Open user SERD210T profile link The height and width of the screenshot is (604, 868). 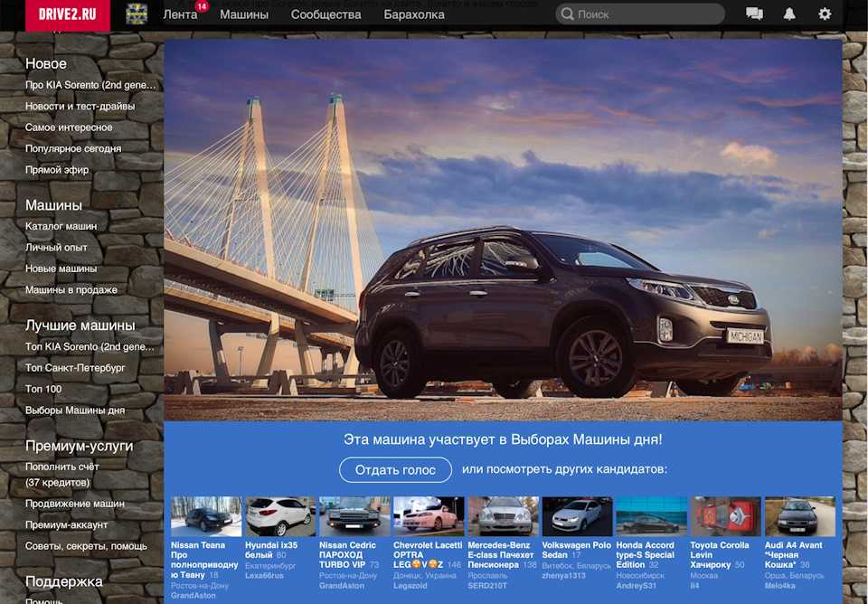pos(487,586)
